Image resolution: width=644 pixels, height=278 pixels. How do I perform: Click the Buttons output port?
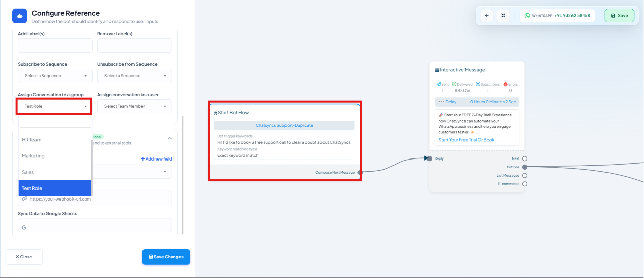click(525, 167)
